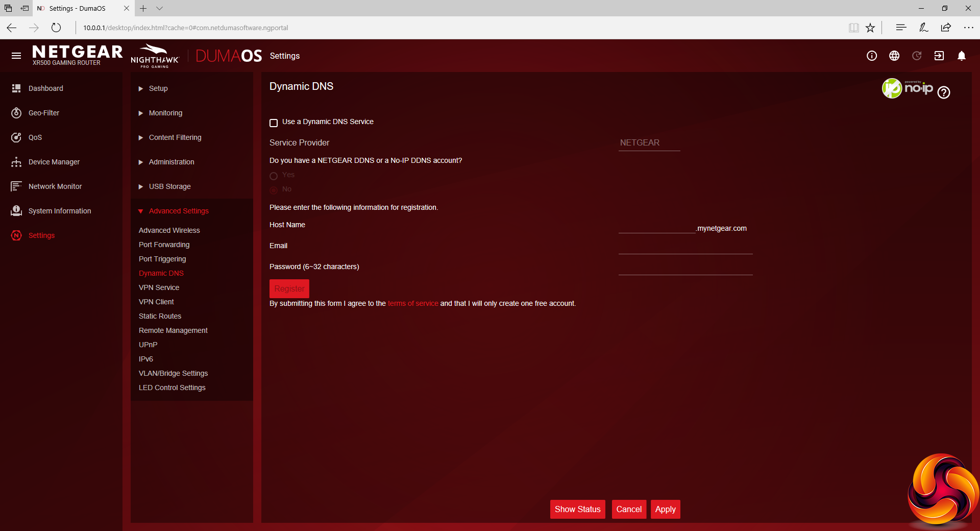
Task: Select the Settings - DumaOS browser tab
Action: coord(78,8)
